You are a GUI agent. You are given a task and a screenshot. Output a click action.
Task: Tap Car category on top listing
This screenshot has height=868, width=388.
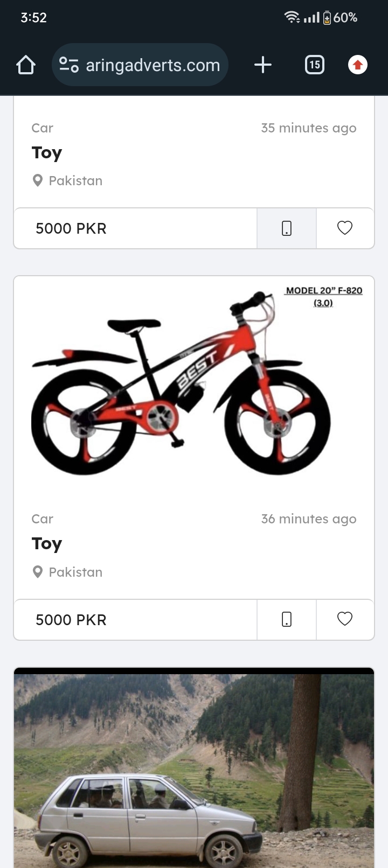(x=42, y=128)
